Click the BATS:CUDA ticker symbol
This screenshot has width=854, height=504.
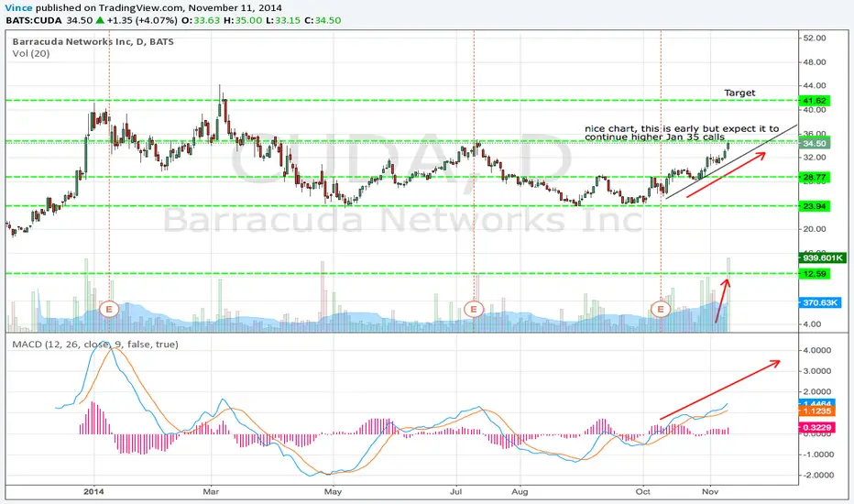click(34, 21)
